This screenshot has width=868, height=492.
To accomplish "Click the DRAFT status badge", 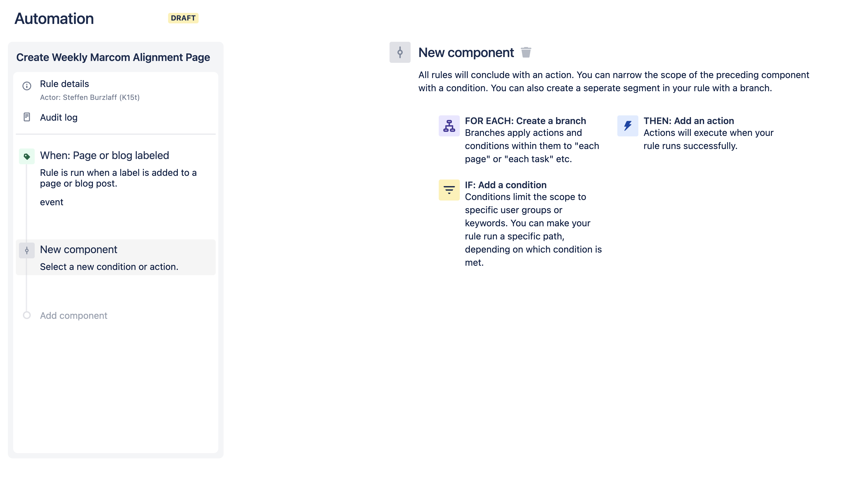I will [183, 18].
